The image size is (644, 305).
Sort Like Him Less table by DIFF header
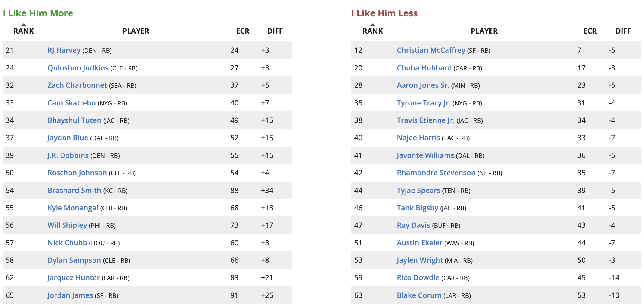pyautogui.click(x=623, y=31)
